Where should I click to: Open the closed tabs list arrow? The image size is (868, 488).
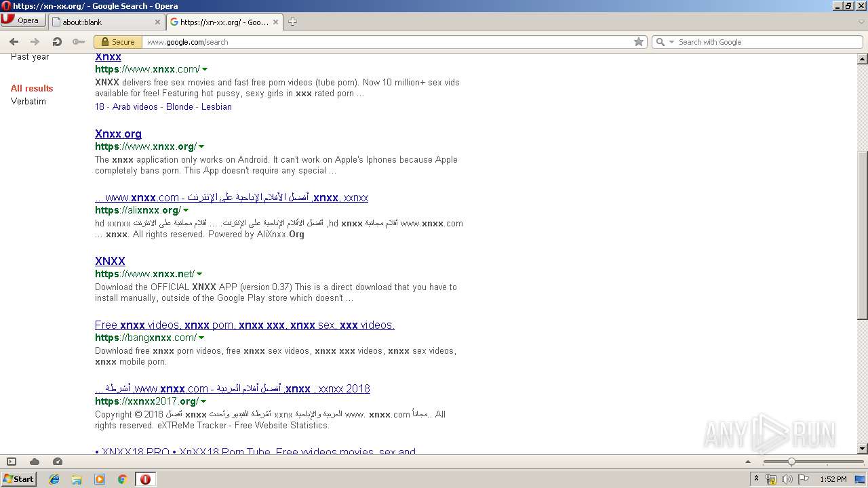pyautogui.click(x=861, y=22)
